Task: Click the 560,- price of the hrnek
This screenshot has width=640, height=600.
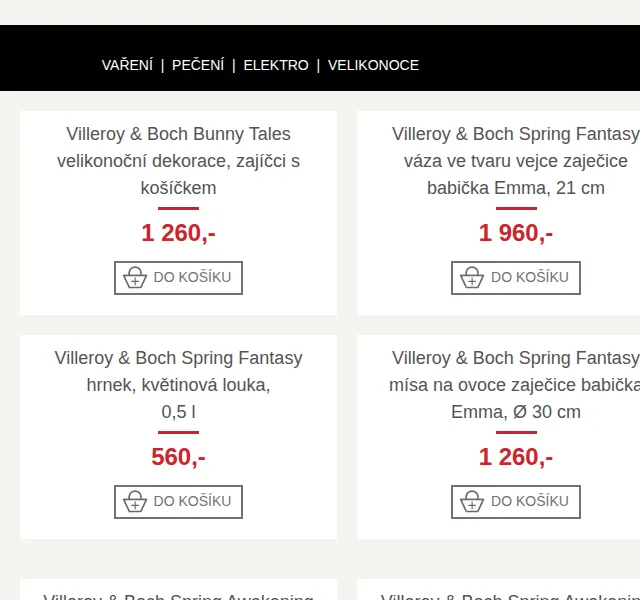Action: tap(178, 457)
